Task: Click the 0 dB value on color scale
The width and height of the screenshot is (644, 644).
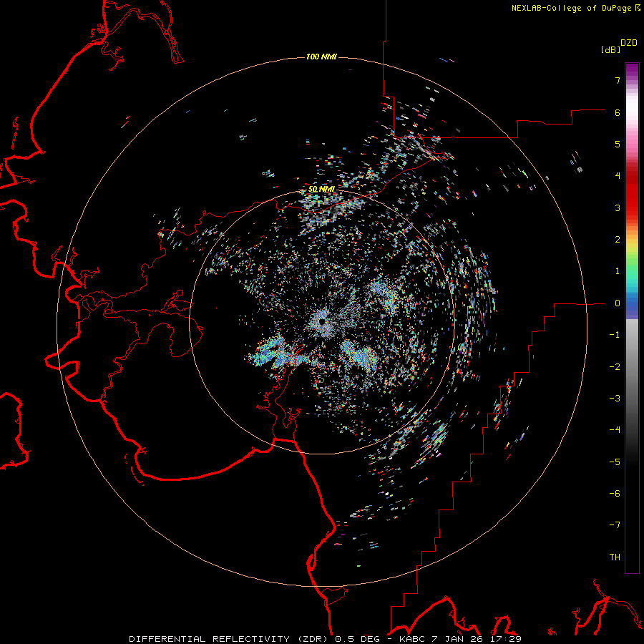Action: click(x=618, y=303)
